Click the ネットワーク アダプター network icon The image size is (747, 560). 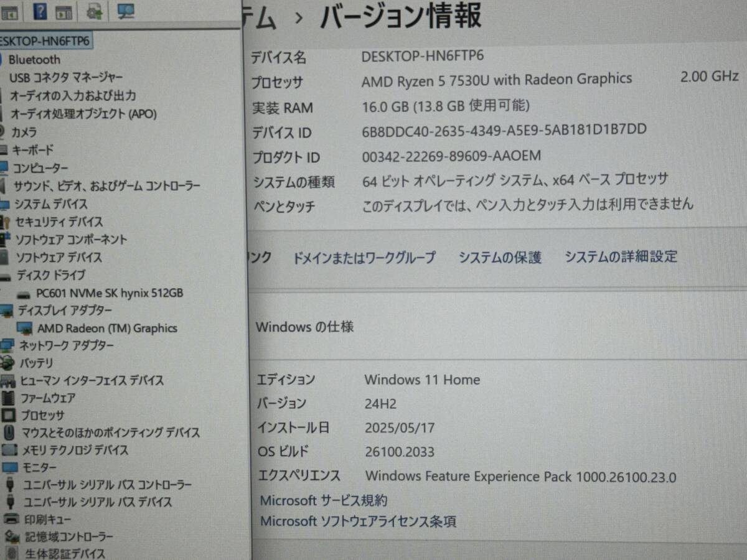click(7, 345)
